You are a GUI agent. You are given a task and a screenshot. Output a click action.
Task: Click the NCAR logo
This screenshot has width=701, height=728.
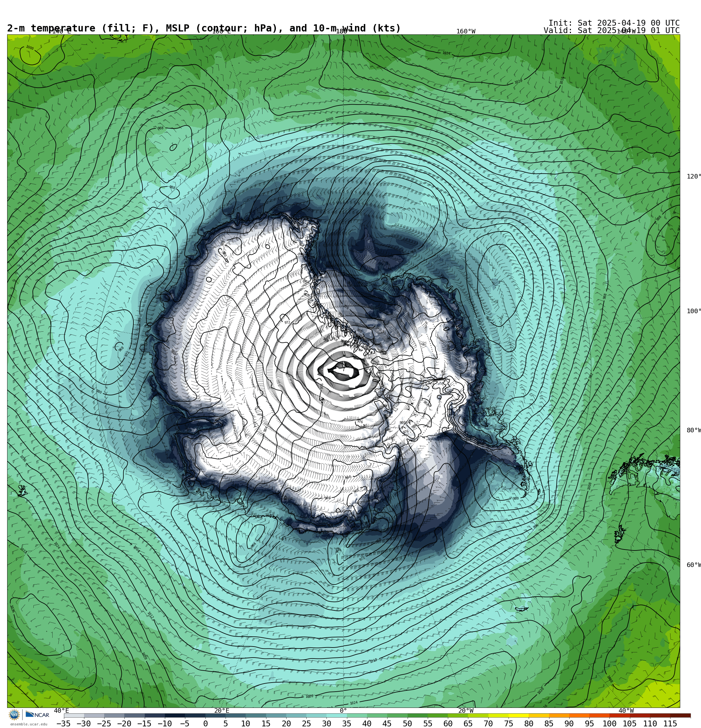point(37,715)
